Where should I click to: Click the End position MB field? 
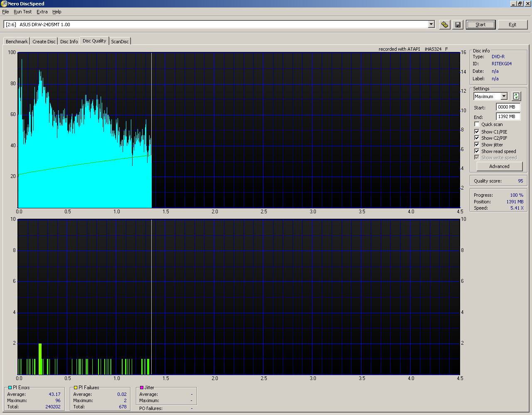pyautogui.click(x=507, y=117)
